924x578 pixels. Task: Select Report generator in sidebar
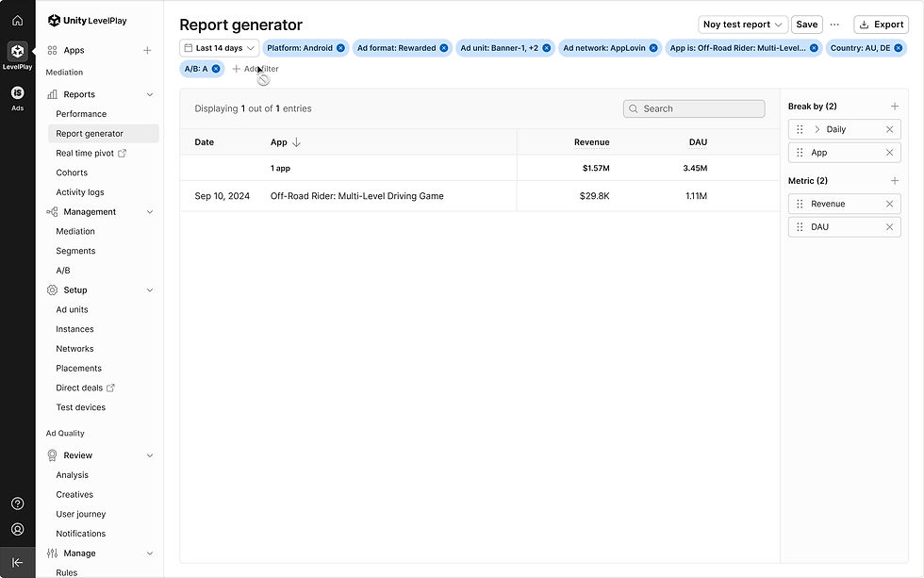(x=103, y=134)
